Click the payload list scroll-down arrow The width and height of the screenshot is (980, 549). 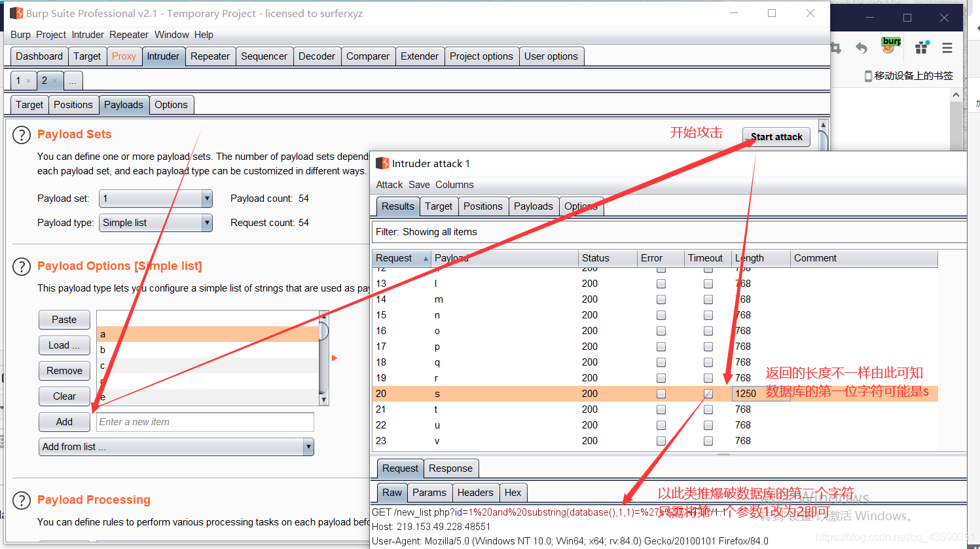[323, 400]
